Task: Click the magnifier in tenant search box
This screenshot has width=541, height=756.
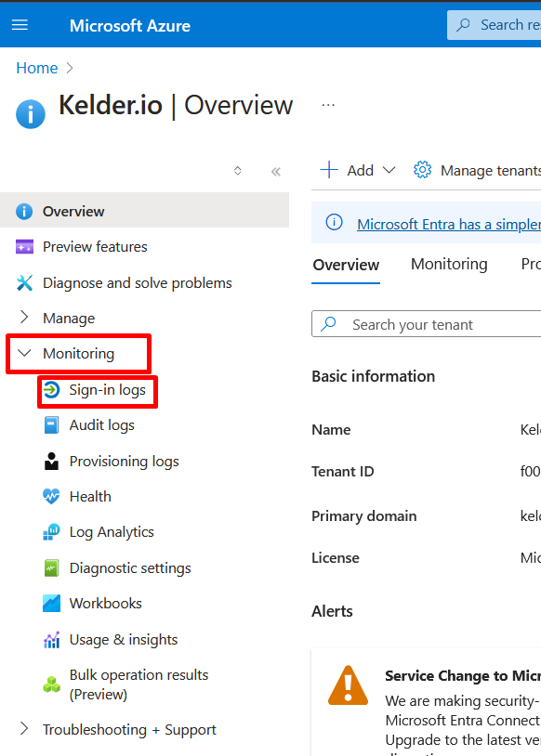Action: click(x=329, y=324)
